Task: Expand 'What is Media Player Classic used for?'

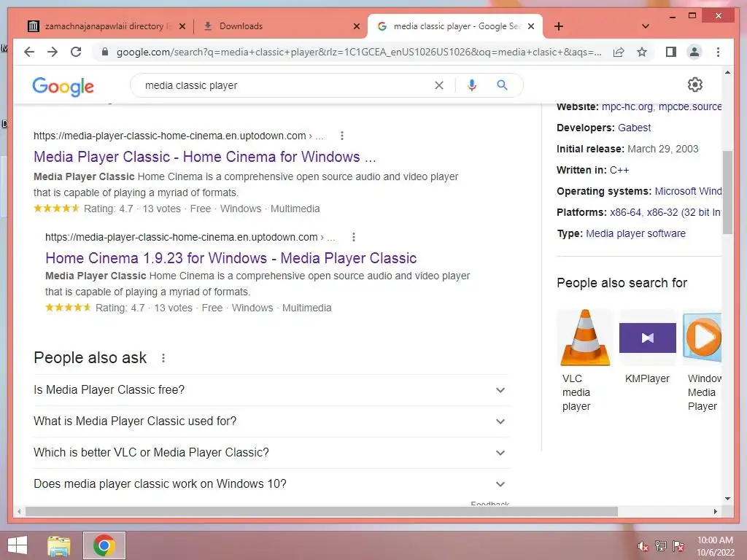Action: 271,421
